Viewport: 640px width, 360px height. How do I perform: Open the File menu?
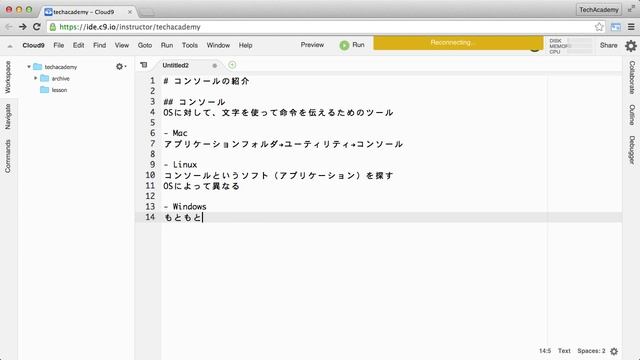[x=59, y=45]
